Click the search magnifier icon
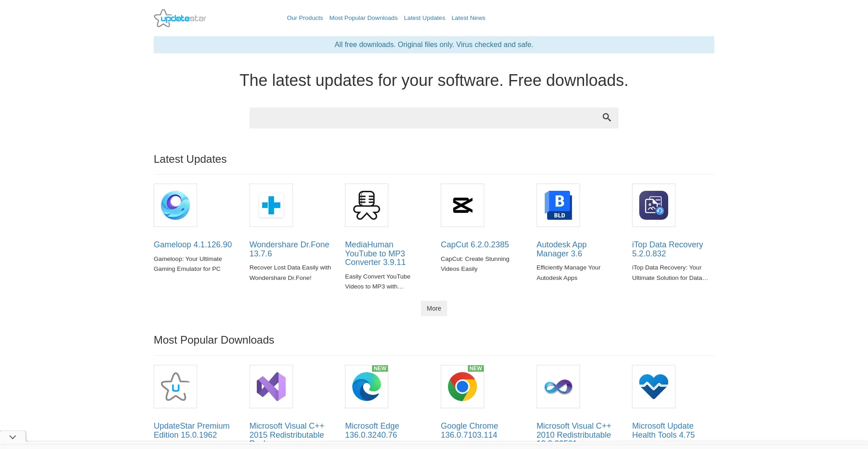 coord(607,118)
